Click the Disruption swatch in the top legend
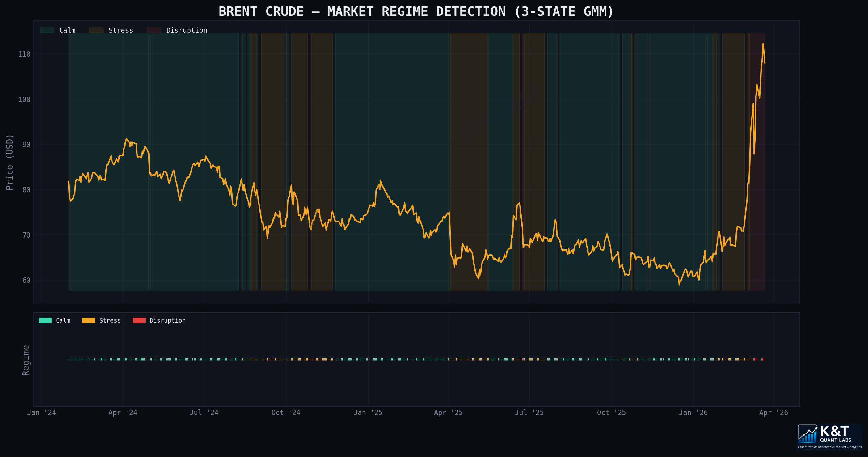This screenshot has height=457, width=868. click(154, 30)
